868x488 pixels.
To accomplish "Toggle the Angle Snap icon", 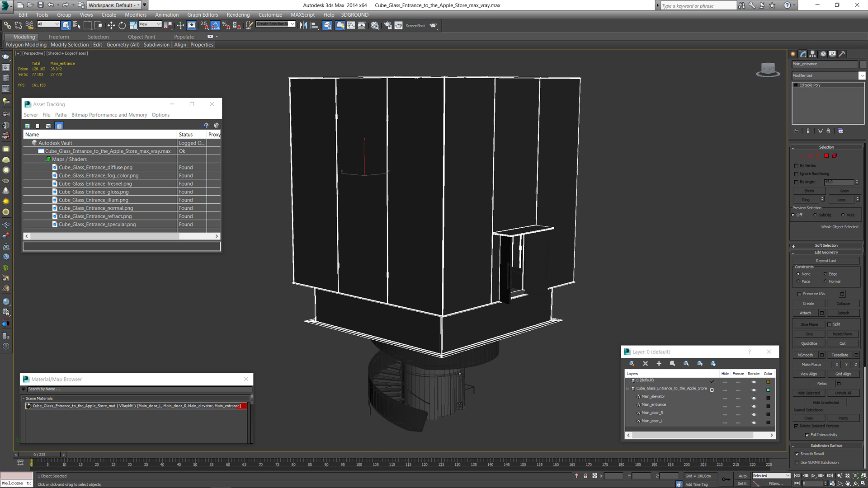I will [215, 25].
